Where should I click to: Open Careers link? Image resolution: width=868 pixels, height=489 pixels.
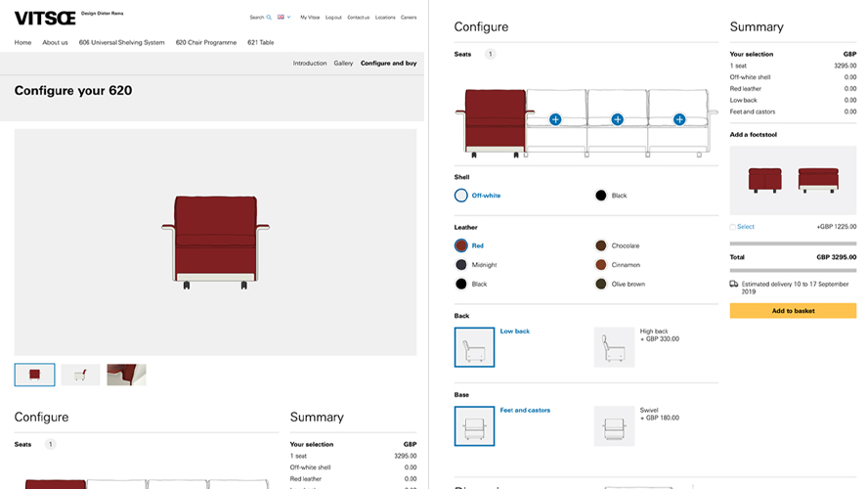(409, 18)
